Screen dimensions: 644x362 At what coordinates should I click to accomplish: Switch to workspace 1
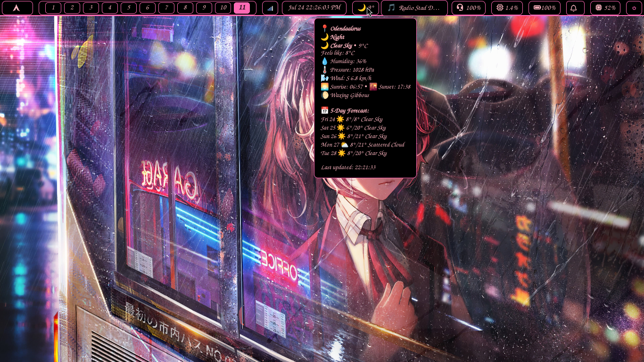point(53,8)
